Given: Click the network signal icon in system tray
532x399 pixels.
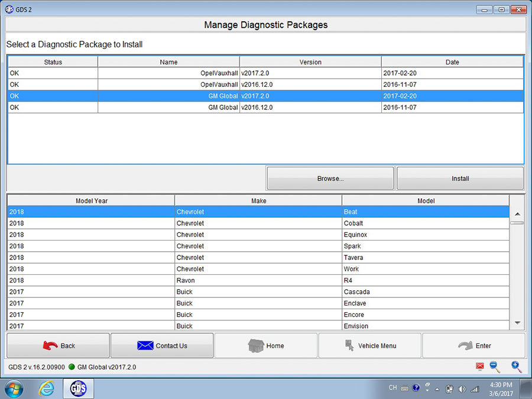Looking at the screenshot, I should (x=475, y=388).
